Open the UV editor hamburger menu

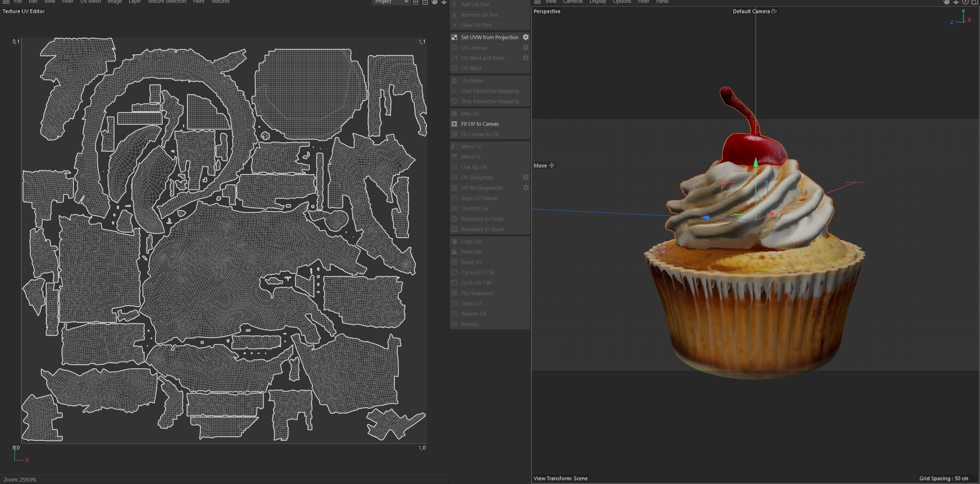[6, 2]
